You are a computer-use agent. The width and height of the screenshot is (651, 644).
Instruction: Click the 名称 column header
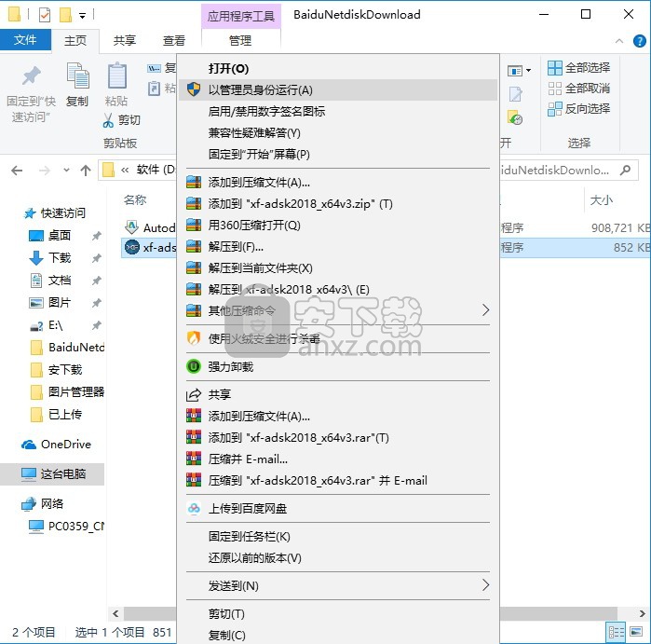(135, 199)
